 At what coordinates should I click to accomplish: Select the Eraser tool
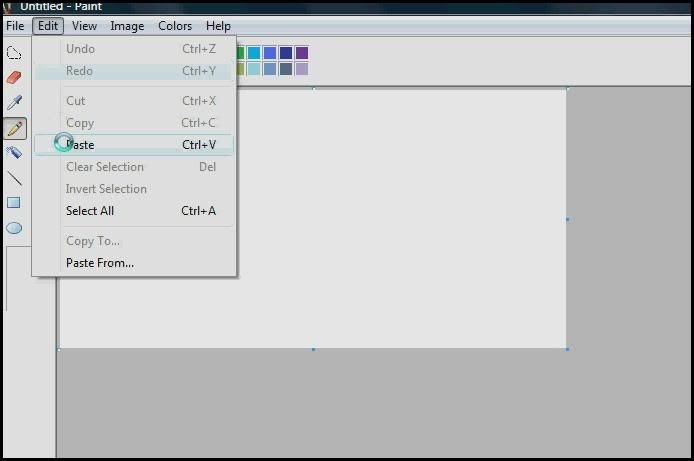point(14,78)
